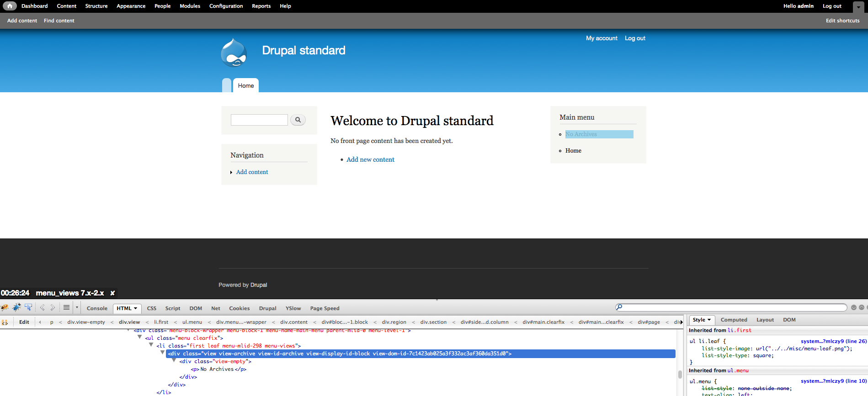Click the HTML panel vertical scrollbar thumb
This screenshot has width=868, height=396.
[x=680, y=375]
